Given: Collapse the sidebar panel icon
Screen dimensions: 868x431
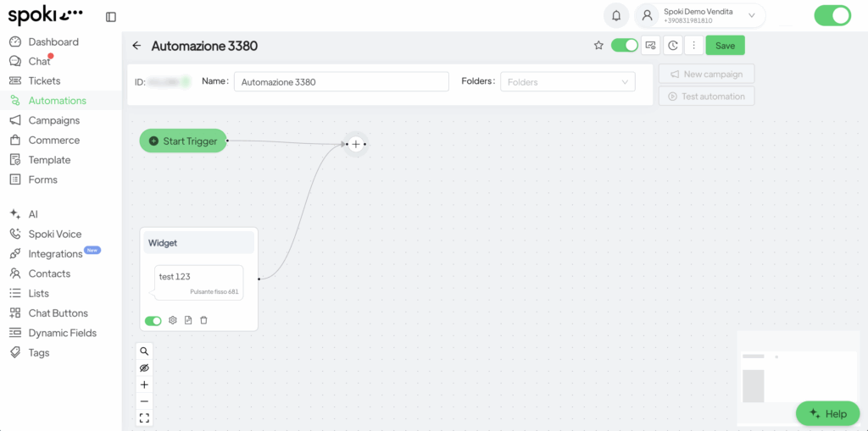Looking at the screenshot, I should click(x=111, y=16).
